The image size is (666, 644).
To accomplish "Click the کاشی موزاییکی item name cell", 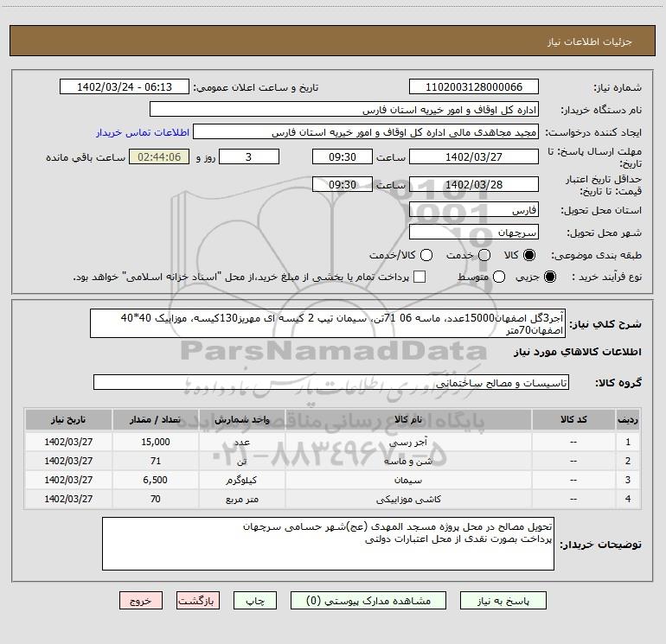I will (408, 500).
